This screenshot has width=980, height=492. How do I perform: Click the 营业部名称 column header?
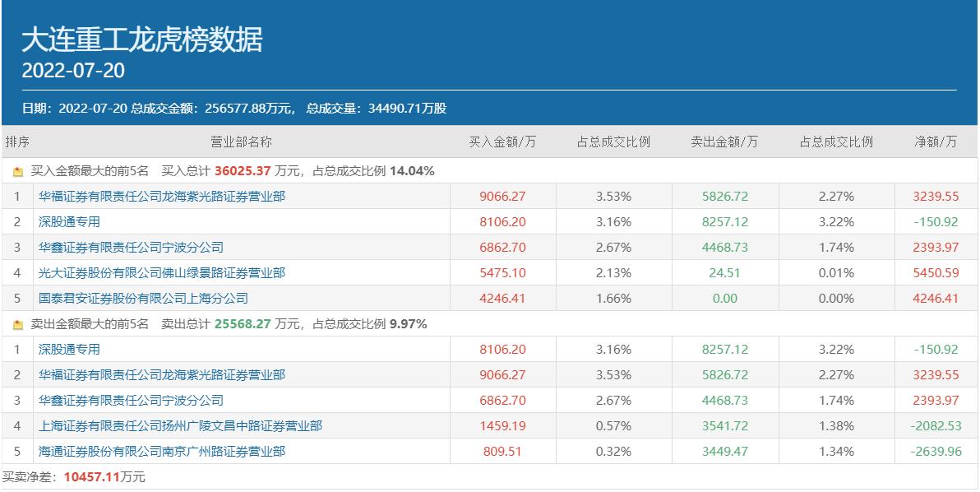point(241,142)
